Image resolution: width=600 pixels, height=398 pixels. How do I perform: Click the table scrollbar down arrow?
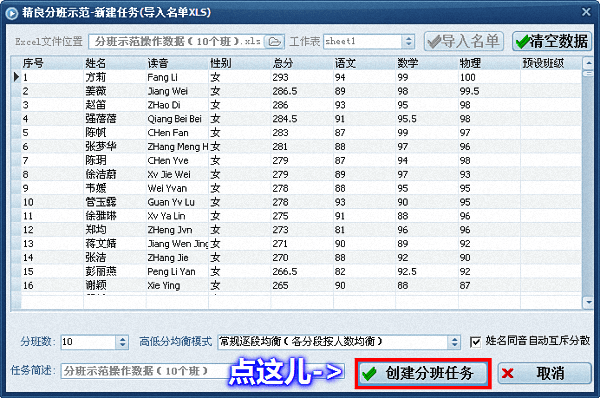coord(588,302)
